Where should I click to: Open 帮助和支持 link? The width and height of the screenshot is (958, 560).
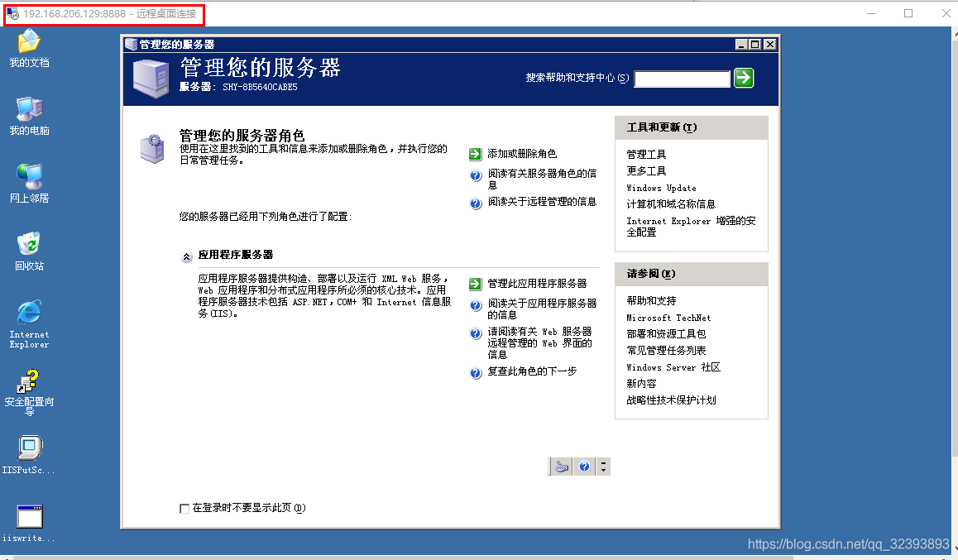click(651, 300)
